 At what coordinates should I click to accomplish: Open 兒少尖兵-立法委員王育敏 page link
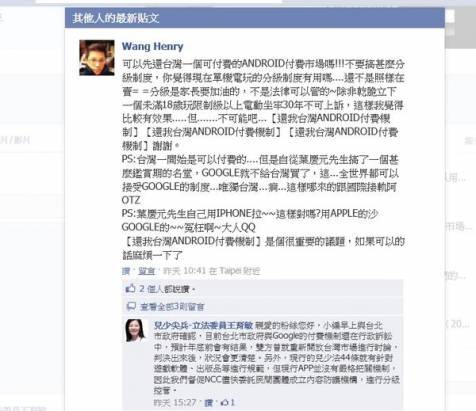coord(203,325)
